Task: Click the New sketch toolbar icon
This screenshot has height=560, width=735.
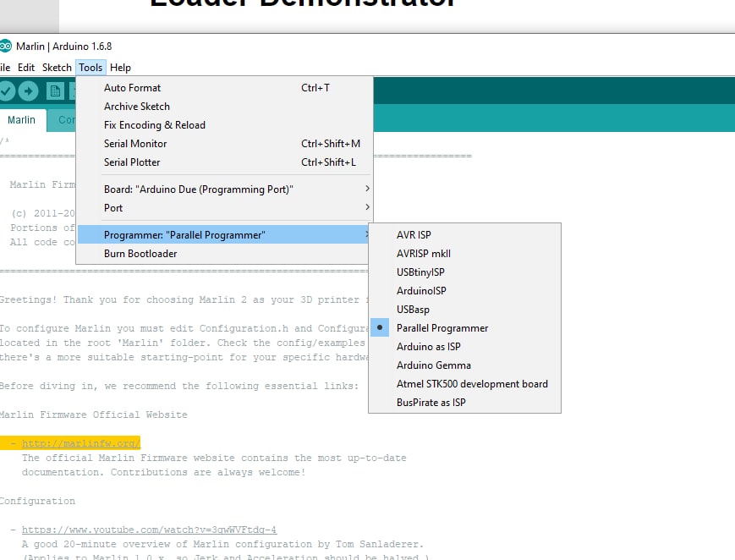Action: (x=55, y=91)
